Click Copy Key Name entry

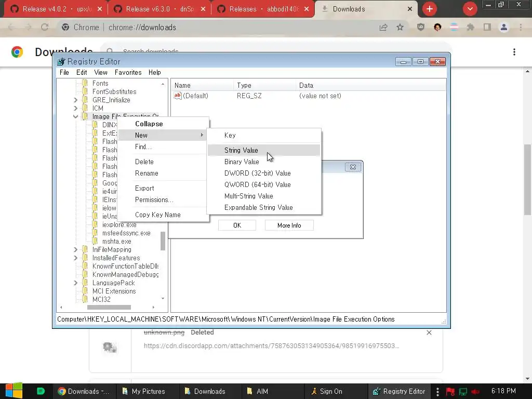pyautogui.click(x=163, y=215)
